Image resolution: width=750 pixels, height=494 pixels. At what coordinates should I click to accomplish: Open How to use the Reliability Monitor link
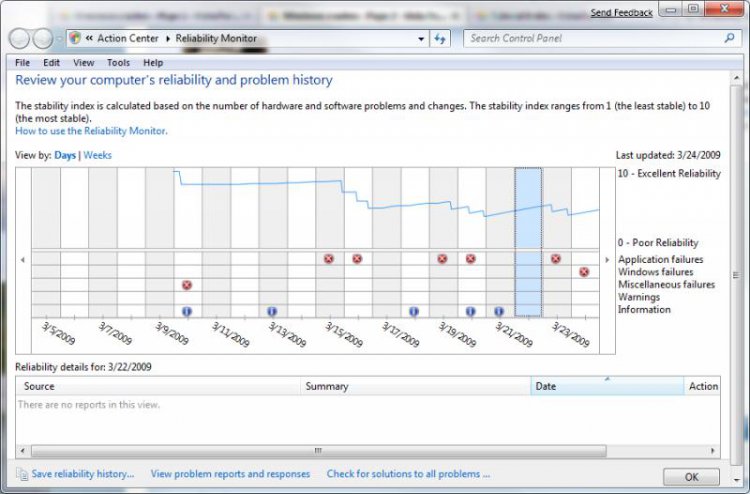click(91, 131)
